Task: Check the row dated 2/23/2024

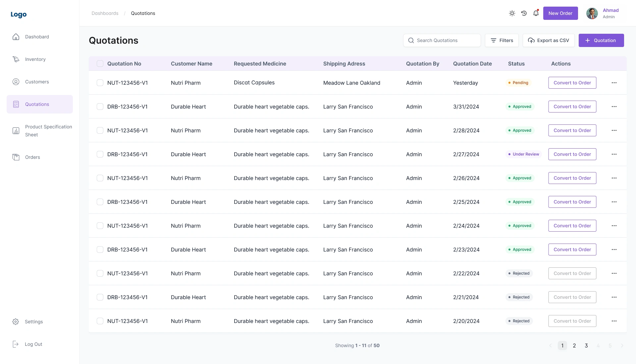Action: 100,250
